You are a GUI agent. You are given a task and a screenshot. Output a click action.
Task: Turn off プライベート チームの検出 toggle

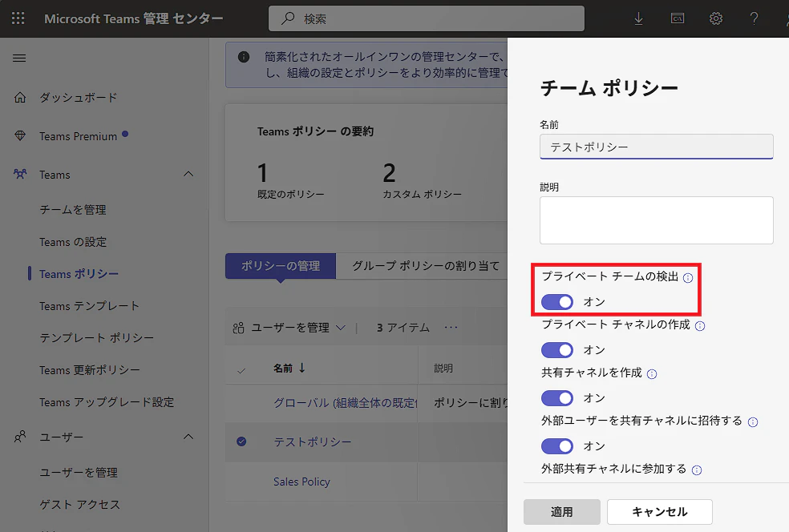(557, 302)
